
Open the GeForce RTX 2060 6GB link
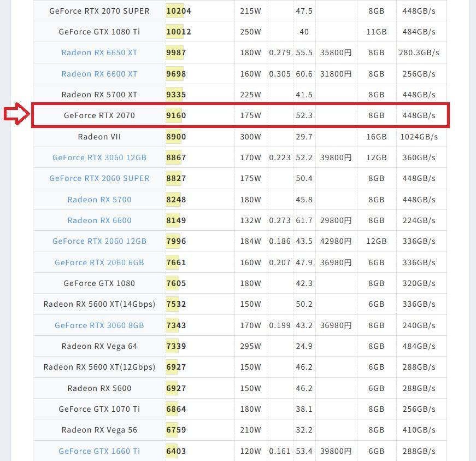tap(99, 262)
